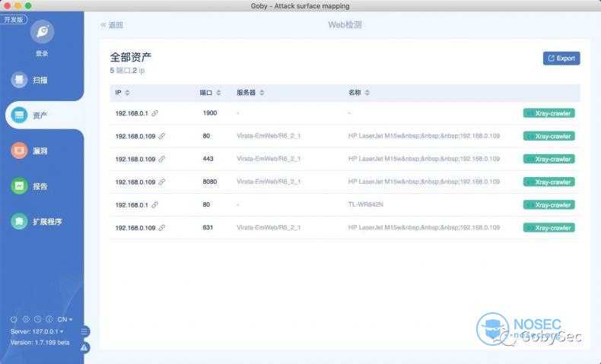Open link icon for 192.168.0.109 port 80
The width and height of the screenshot is (601, 364).
pos(162,136)
